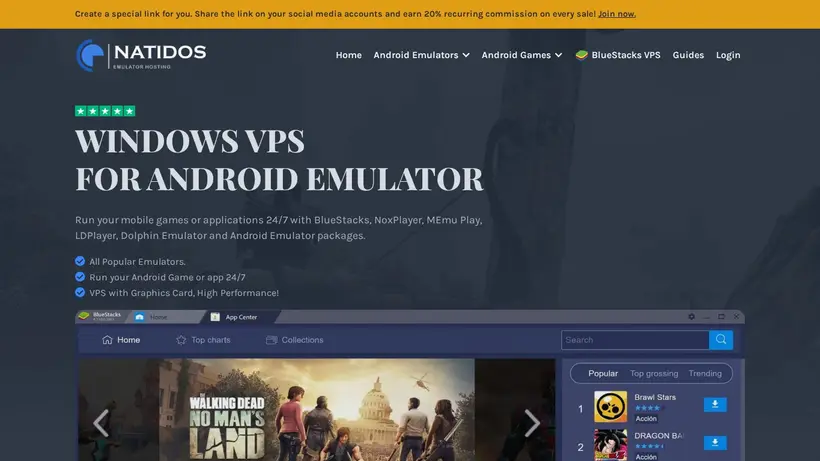Click the Dragon Ball app icon
Viewport: 820px width, 461px height.
click(610, 445)
